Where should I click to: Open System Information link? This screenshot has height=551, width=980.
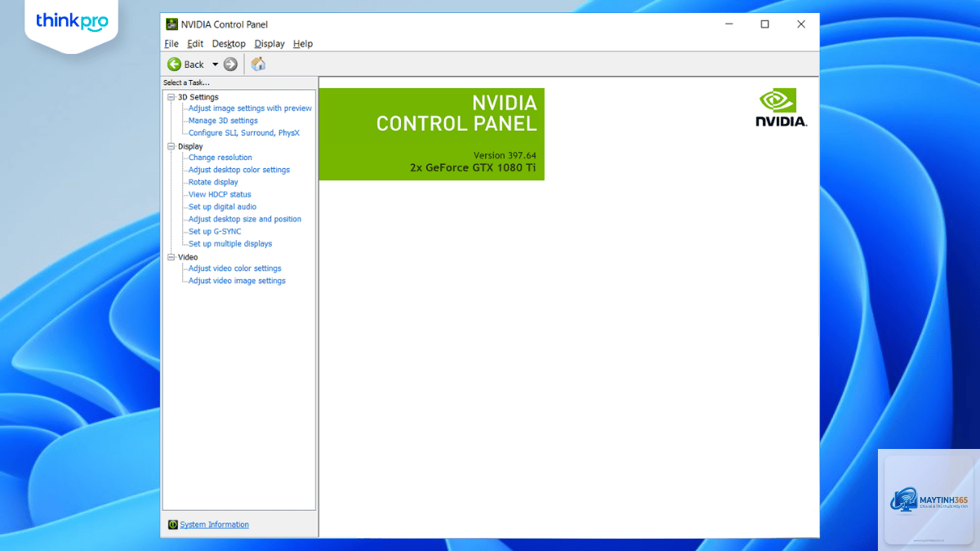[x=214, y=525]
